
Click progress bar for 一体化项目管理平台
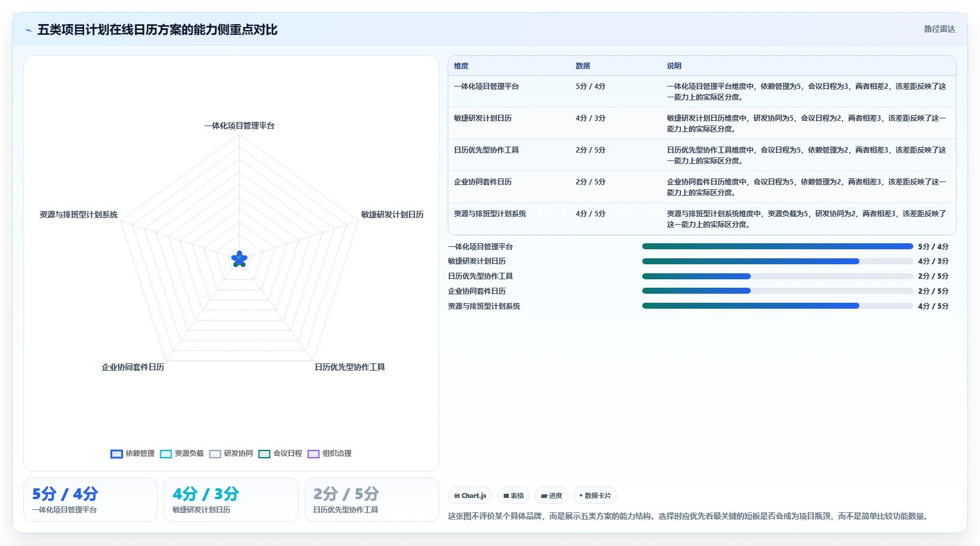coord(777,246)
